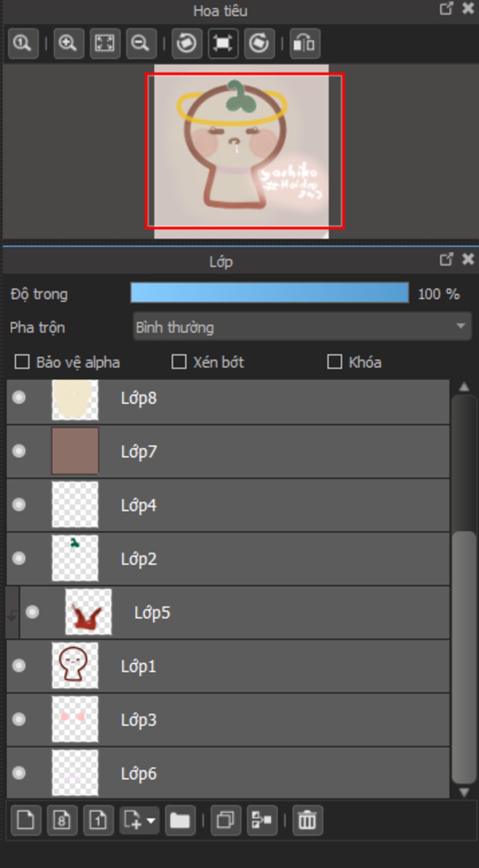
Task: Check the Khóa lock checkbox
Action: click(334, 362)
